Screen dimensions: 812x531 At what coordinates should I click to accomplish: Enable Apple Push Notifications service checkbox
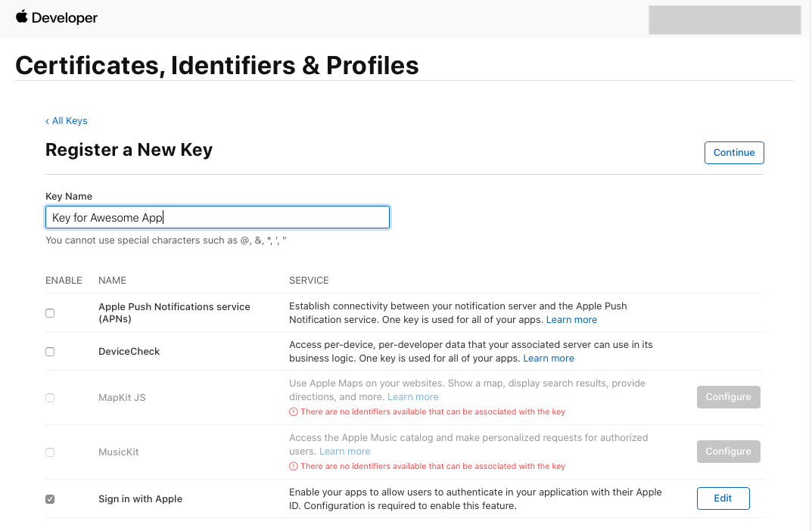[50, 313]
